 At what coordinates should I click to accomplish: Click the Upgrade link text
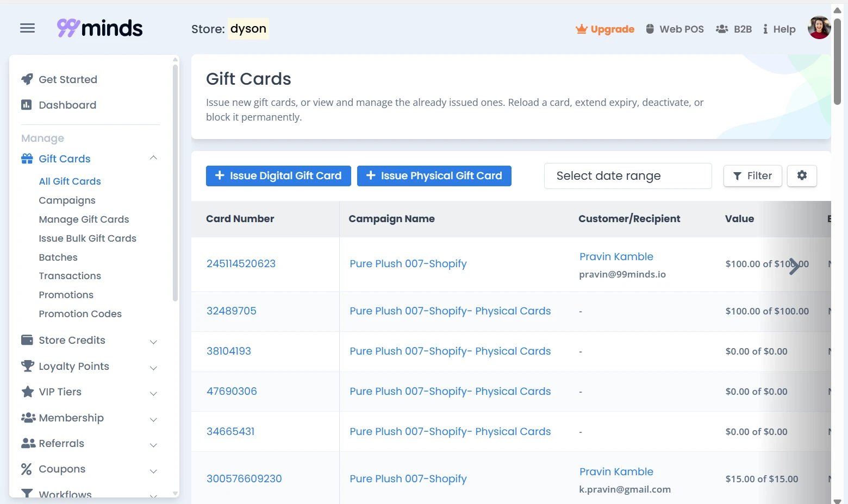point(612,29)
